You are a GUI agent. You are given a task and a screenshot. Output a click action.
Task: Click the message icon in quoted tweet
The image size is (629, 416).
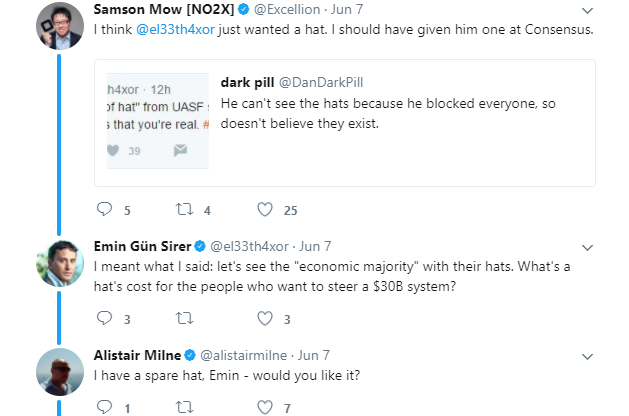[x=181, y=150]
